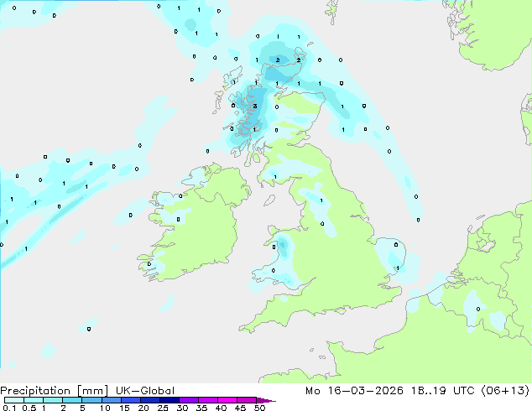Pick the 15–20 mm legend color swatch
Image resolution: width=532 pixels, height=411 pixels.
click(x=130, y=400)
